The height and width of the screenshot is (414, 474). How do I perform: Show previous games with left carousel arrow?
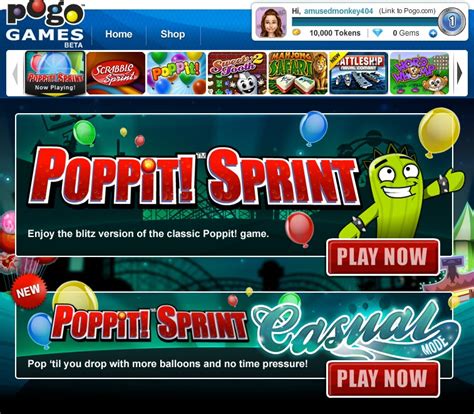15,73
